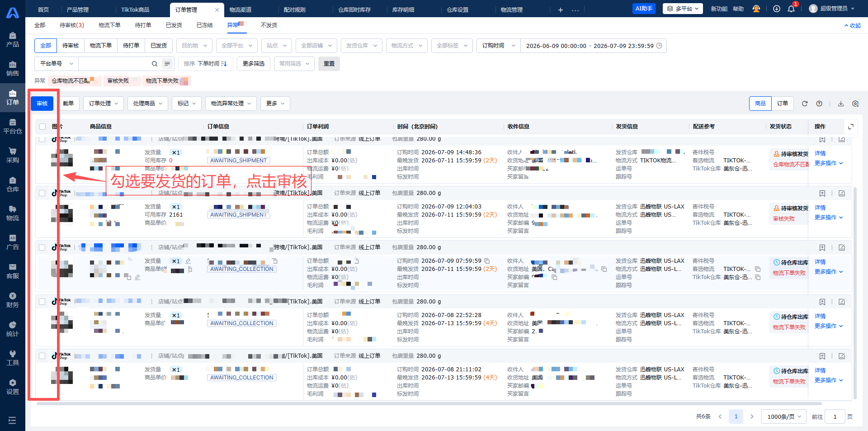868x431 pixels.
Task: Open 采购 in the left sidebar
Action: point(13,156)
